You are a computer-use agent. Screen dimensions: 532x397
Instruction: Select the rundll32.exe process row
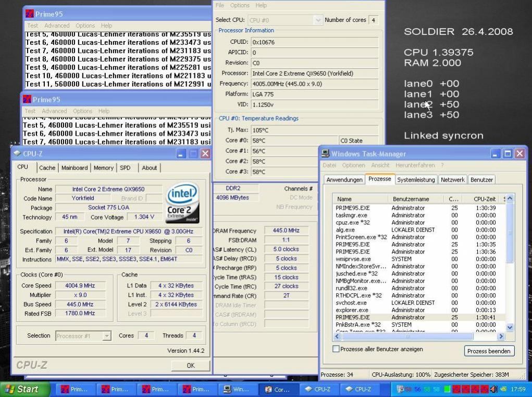(420, 288)
